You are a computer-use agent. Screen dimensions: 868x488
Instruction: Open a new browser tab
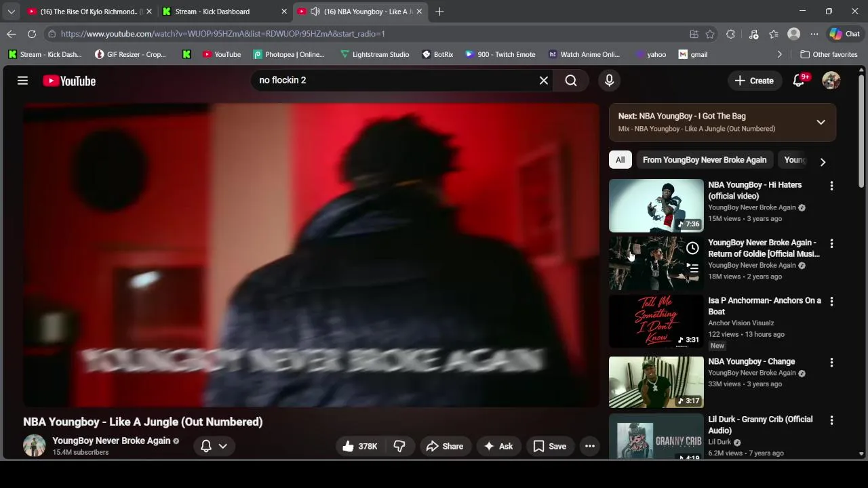[439, 12]
